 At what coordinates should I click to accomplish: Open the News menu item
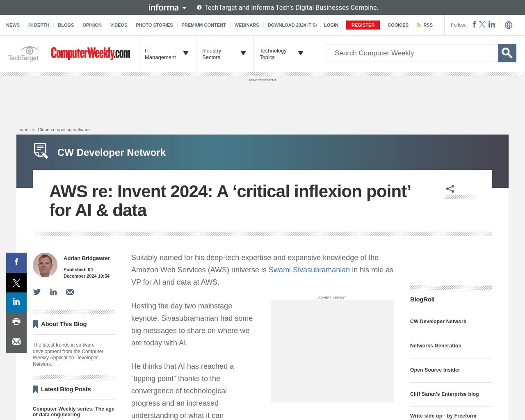point(13,25)
